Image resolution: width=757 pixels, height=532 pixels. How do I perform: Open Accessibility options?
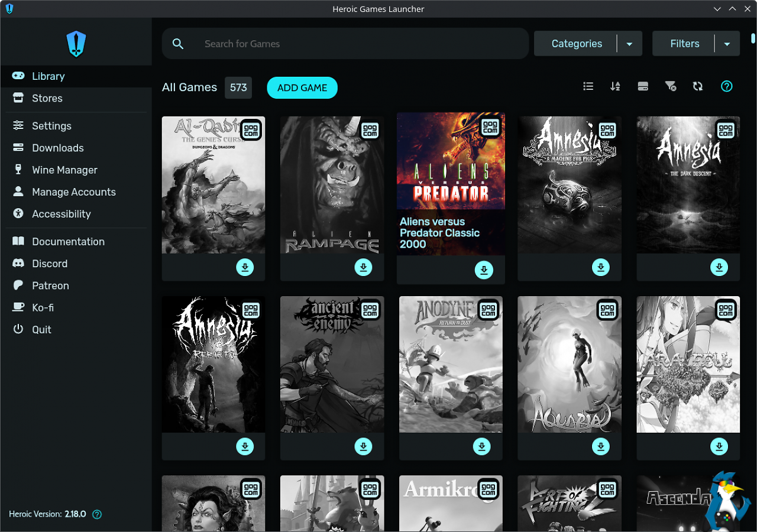click(76, 213)
